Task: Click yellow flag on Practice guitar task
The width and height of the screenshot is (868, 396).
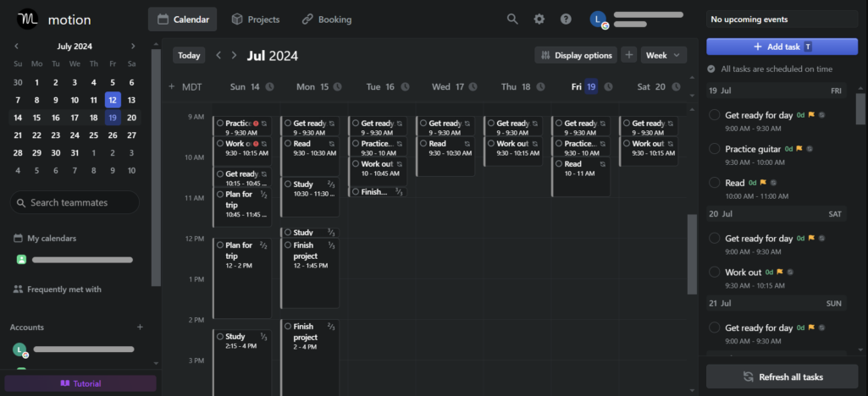Action: pos(799,149)
